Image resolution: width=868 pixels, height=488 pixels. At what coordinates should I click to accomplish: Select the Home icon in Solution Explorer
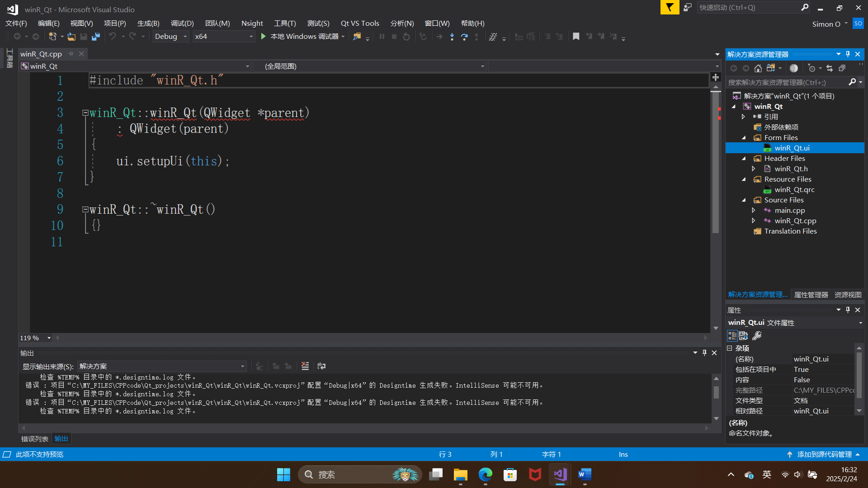758,68
